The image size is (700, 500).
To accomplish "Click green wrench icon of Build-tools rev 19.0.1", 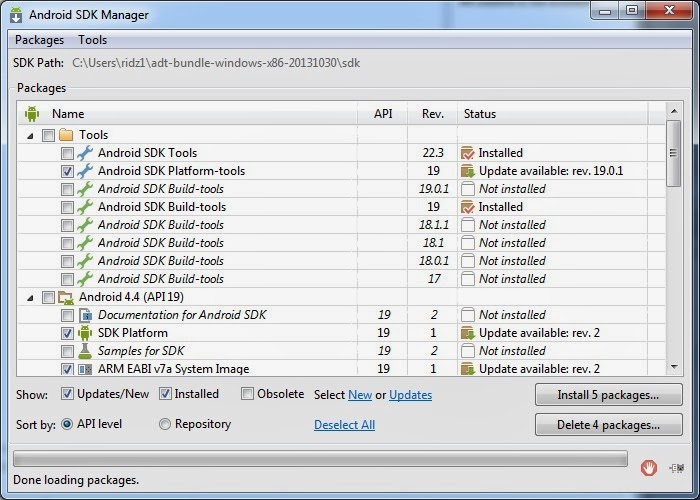I will [x=85, y=189].
